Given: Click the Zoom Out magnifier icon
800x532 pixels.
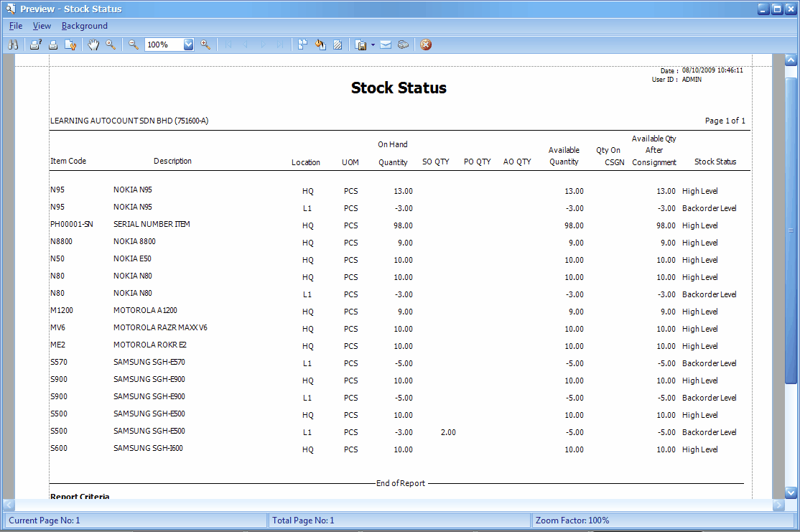Looking at the screenshot, I should click(x=133, y=45).
